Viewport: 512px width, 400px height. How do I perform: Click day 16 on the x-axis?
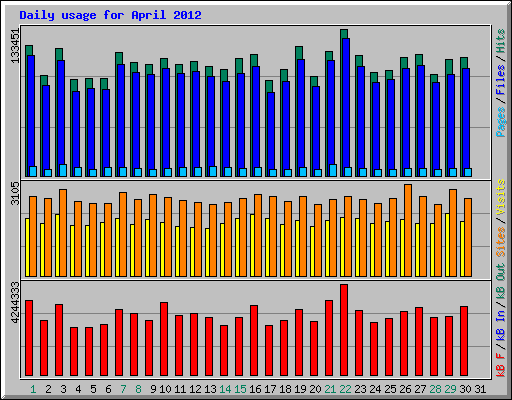pyautogui.click(x=255, y=389)
